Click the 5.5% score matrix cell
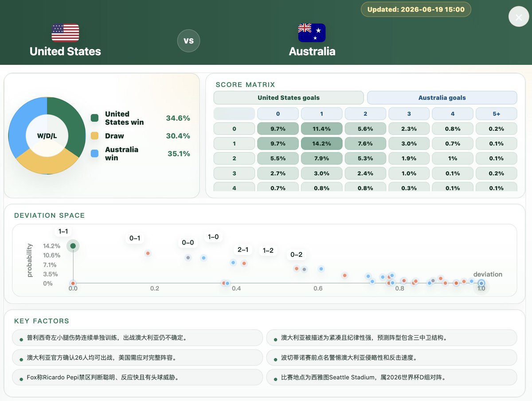Screen dimensions: 532x401 (278, 158)
